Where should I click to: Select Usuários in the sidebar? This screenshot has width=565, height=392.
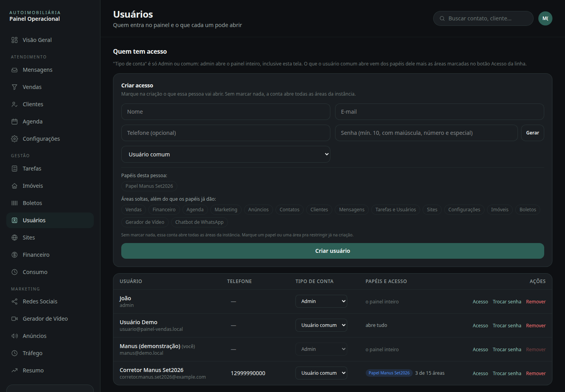click(50, 220)
